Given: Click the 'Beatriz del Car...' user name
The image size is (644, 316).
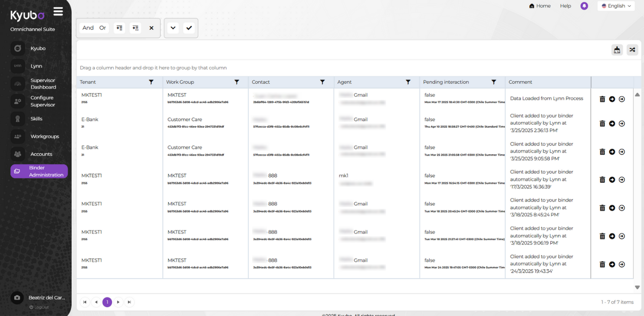Looking at the screenshot, I should pos(47,298).
